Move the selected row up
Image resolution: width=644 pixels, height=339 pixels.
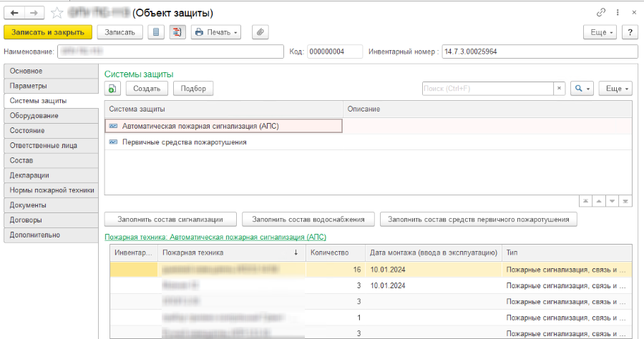[599, 201]
